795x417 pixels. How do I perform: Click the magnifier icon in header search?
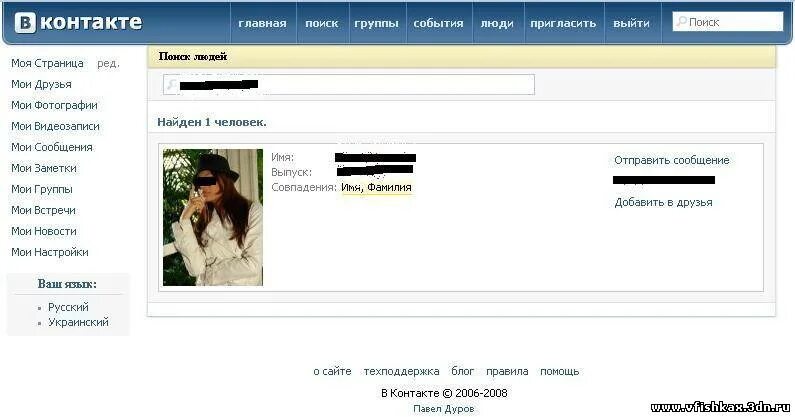coord(682,21)
